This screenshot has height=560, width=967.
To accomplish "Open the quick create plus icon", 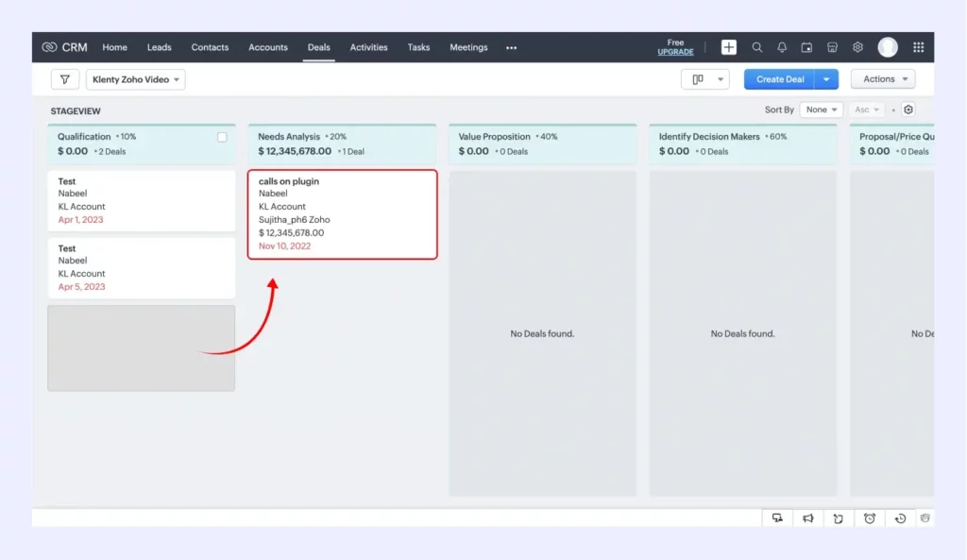I will pyautogui.click(x=728, y=47).
